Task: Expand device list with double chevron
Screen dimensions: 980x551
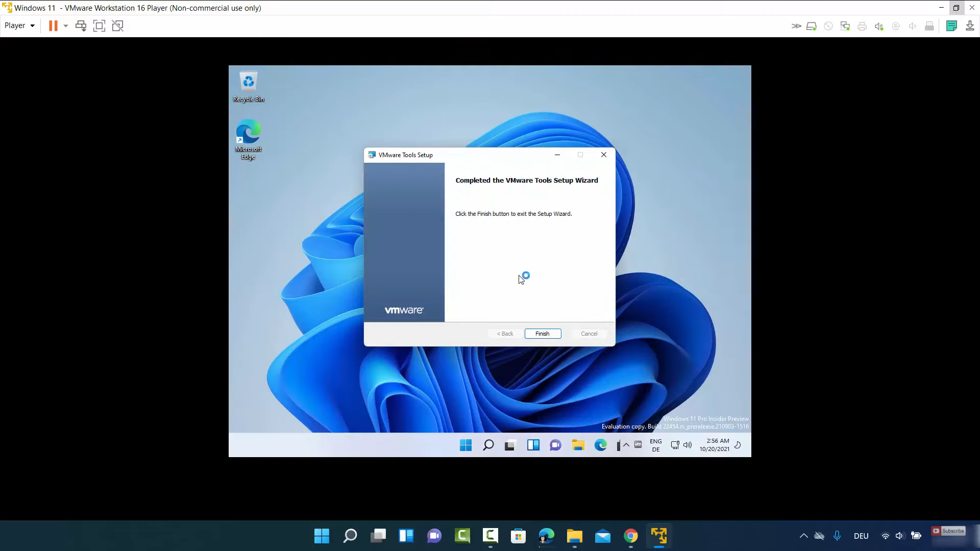Action: pyautogui.click(x=796, y=26)
